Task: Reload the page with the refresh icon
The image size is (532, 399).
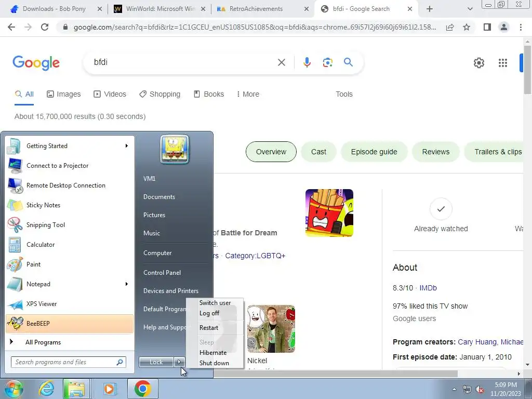Action: coord(45,27)
